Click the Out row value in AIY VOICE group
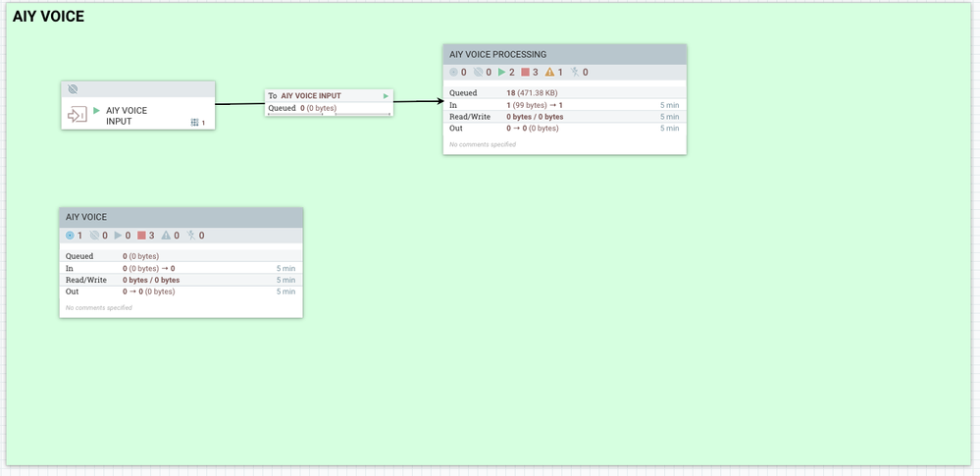Viewport: 980px width, 476px height. (x=149, y=291)
